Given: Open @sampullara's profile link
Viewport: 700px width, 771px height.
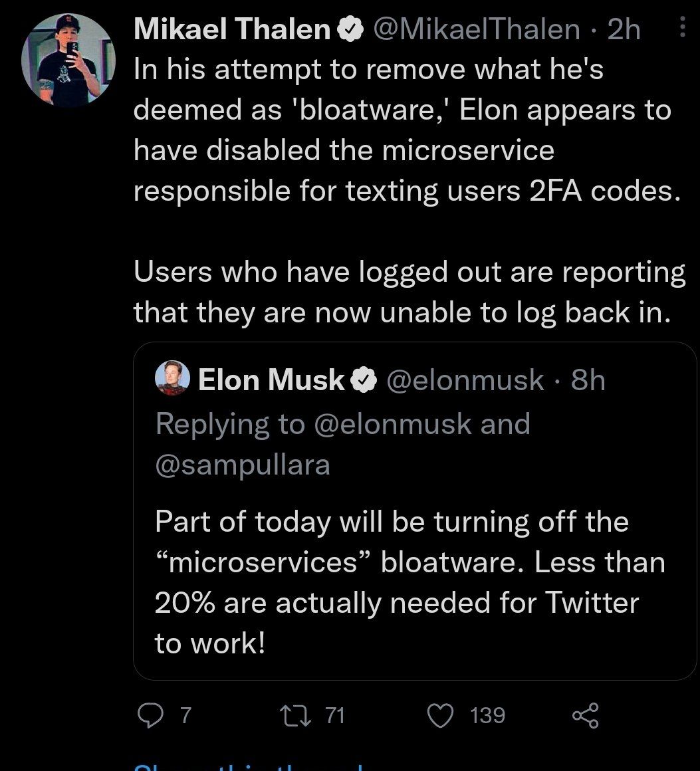Looking at the screenshot, I should 242,465.
